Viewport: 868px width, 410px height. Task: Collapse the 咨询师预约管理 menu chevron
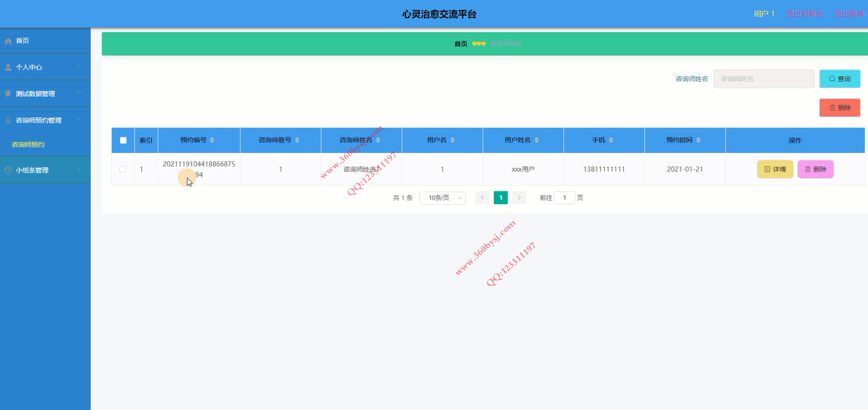coord(79,120)
